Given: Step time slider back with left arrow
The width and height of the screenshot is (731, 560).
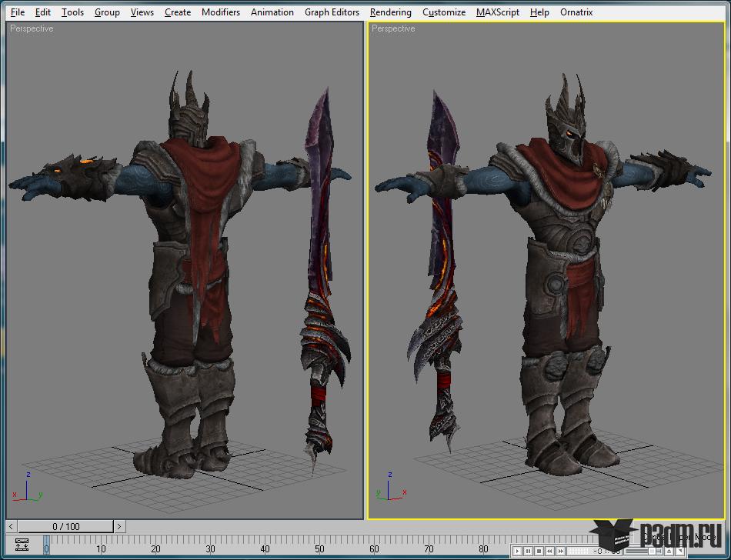Looking at the screenshot, I should [x=11, y=526].
